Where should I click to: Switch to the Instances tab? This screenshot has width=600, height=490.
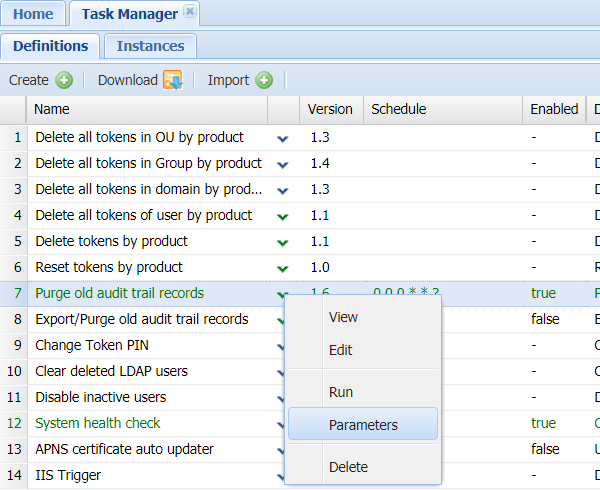point(150,46)
